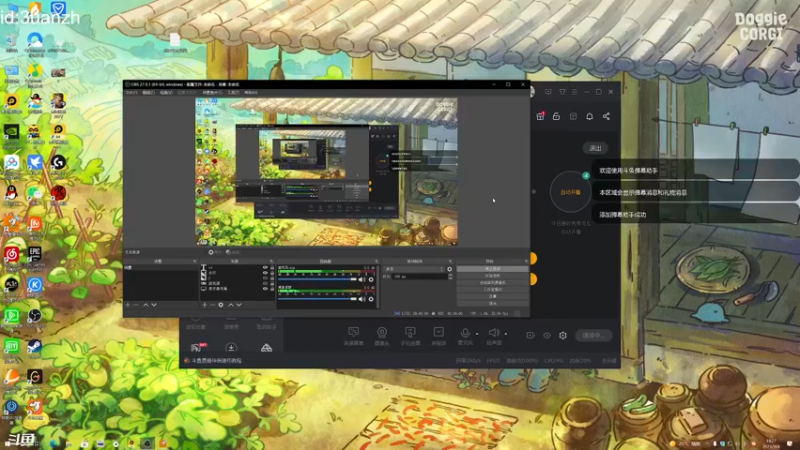Open source properties gear in Sources toolbar
Image resolution: width=800 pixels, height=450 pixels.
(221, 305)
